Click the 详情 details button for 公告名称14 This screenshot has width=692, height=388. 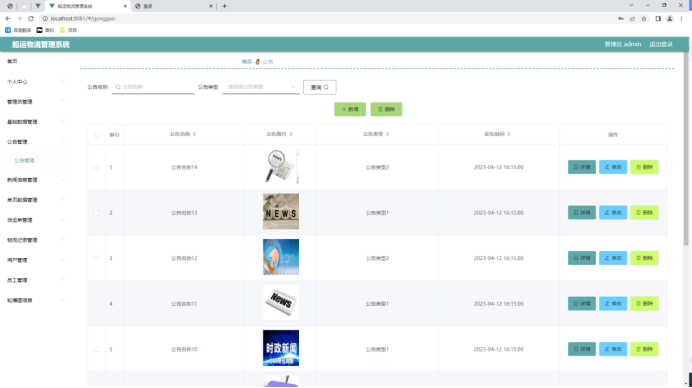(x=582, y=167)
